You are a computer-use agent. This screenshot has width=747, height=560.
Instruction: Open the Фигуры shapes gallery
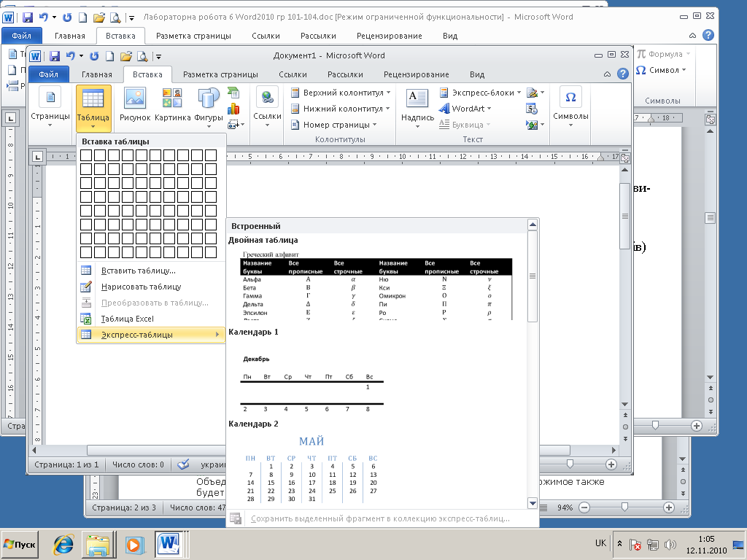[209, 108]
